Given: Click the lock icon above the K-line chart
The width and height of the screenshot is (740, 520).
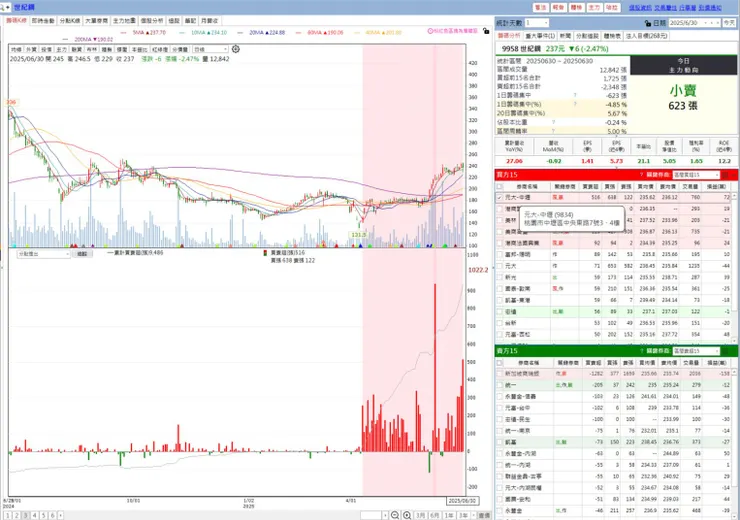Looking at the screenshot, I should (486, 31).
